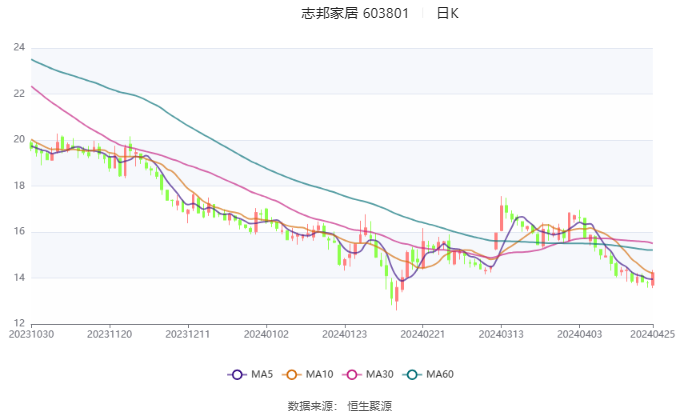Toggle the MA10 legend series
The width and height of the screenshot is (680, 413).
tap(308, 374)
